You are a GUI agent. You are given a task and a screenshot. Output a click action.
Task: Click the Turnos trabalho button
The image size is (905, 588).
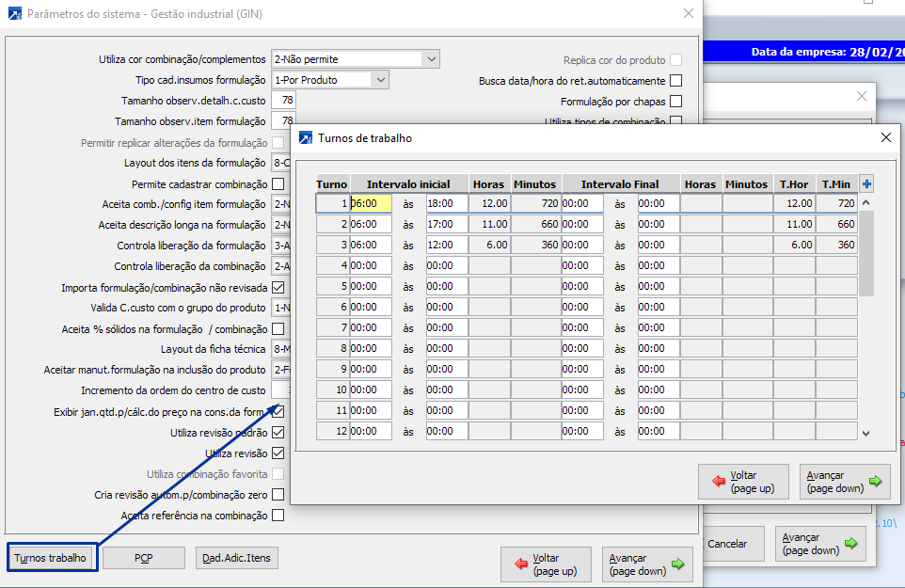click(51, 558)
